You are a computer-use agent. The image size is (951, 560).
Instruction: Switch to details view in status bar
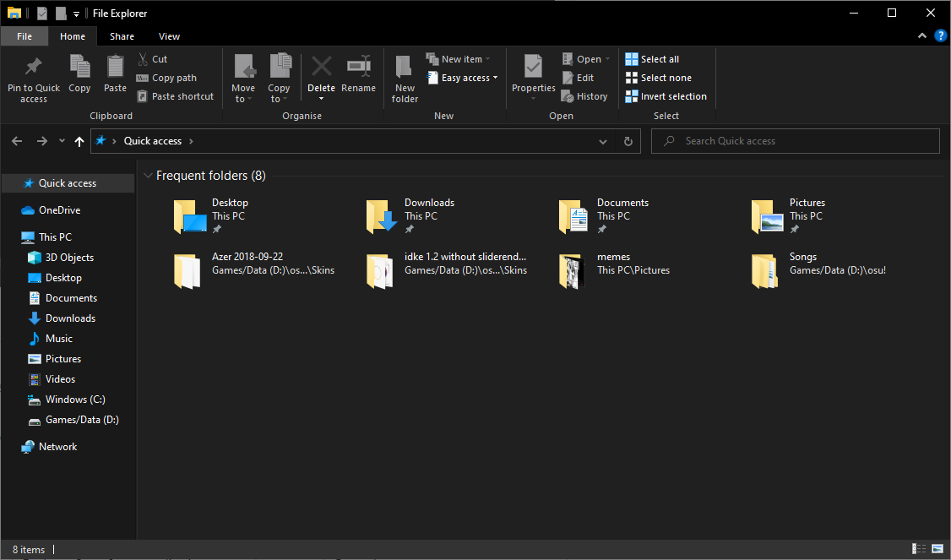click(919, 549)
